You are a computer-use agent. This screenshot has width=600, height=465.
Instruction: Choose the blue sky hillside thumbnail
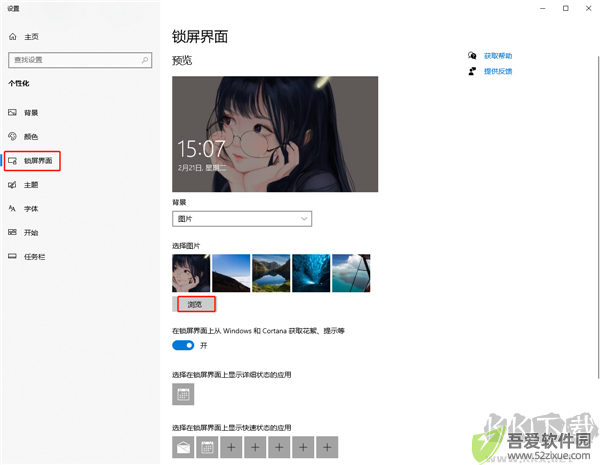pos(231,273)
